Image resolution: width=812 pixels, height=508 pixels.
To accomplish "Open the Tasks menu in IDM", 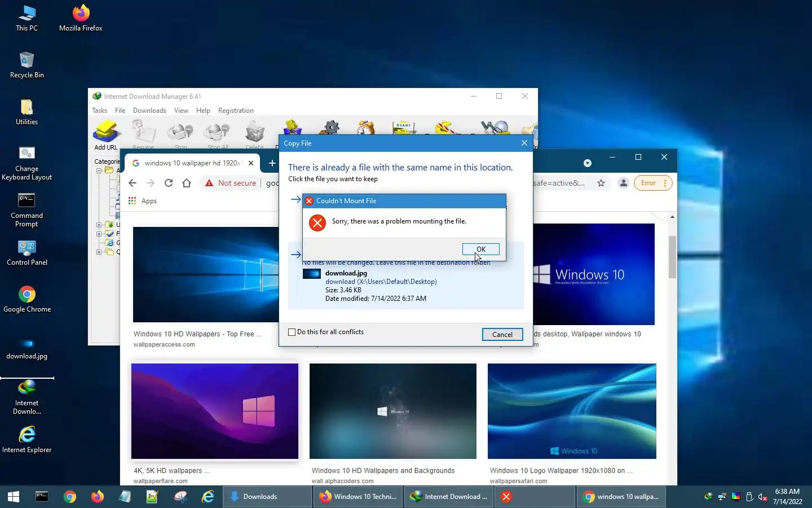I will coord(100,111).
